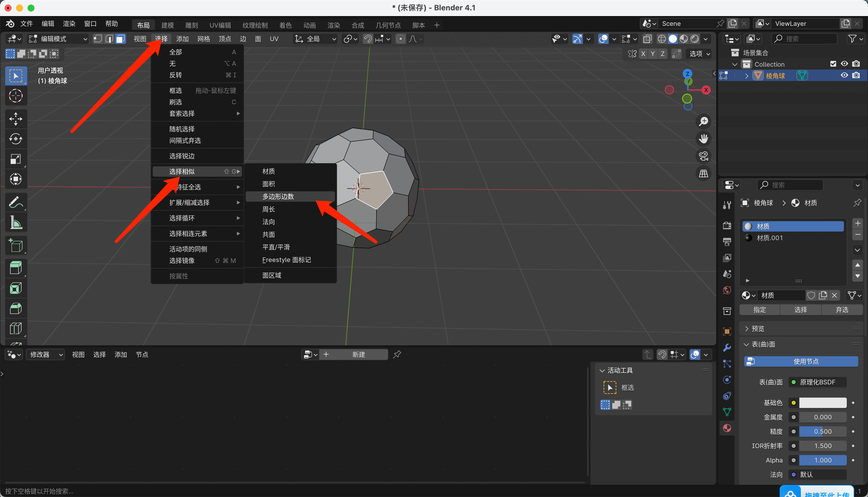Select the Move tool in the toolbar
This screenshot has height=497, width=868.
pos(16,119)
